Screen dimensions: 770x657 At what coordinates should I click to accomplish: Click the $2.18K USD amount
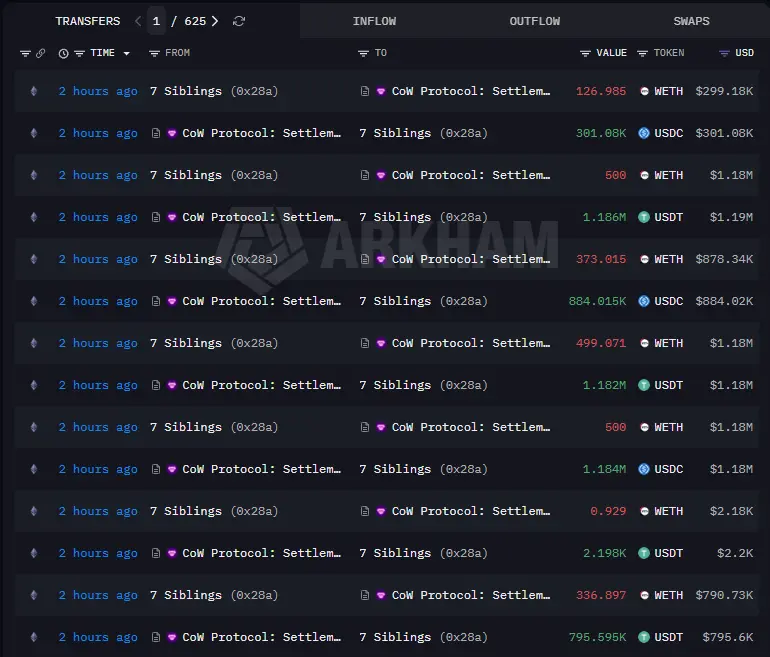tap(731, 511)
